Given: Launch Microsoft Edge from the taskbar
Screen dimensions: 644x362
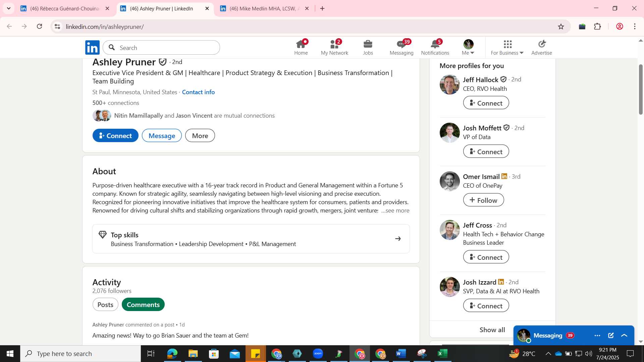Looking at the screenshot, I should (172, 354).
